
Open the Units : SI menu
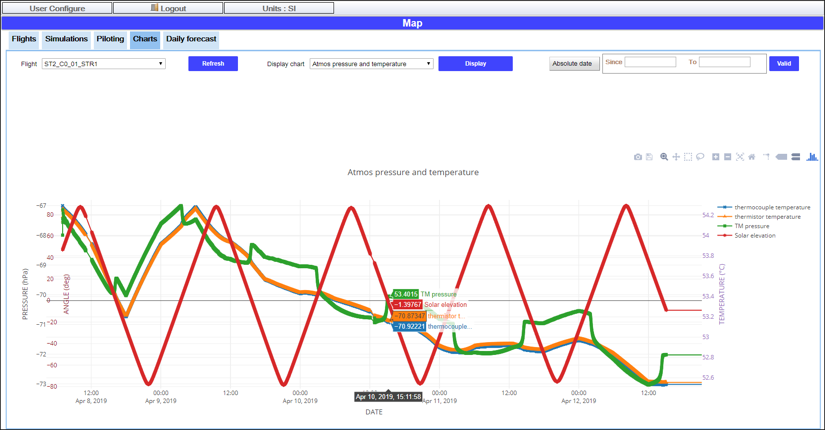pos(278,8)
